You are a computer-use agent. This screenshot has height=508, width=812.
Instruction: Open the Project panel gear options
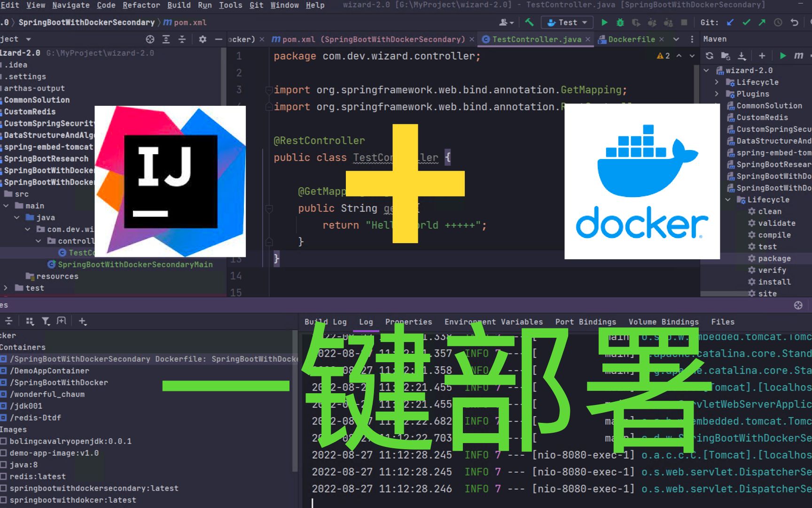[x=203, y=39]
